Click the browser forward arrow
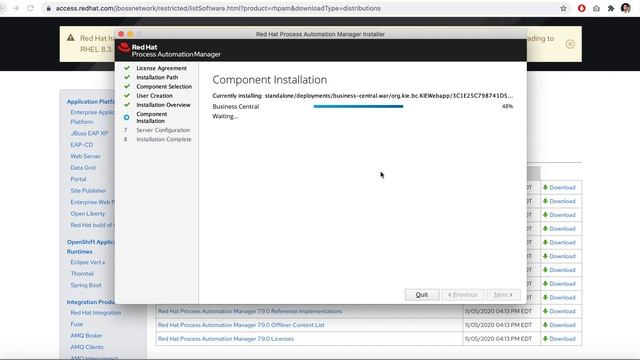 pyautogui.click(x=16, y=8)
